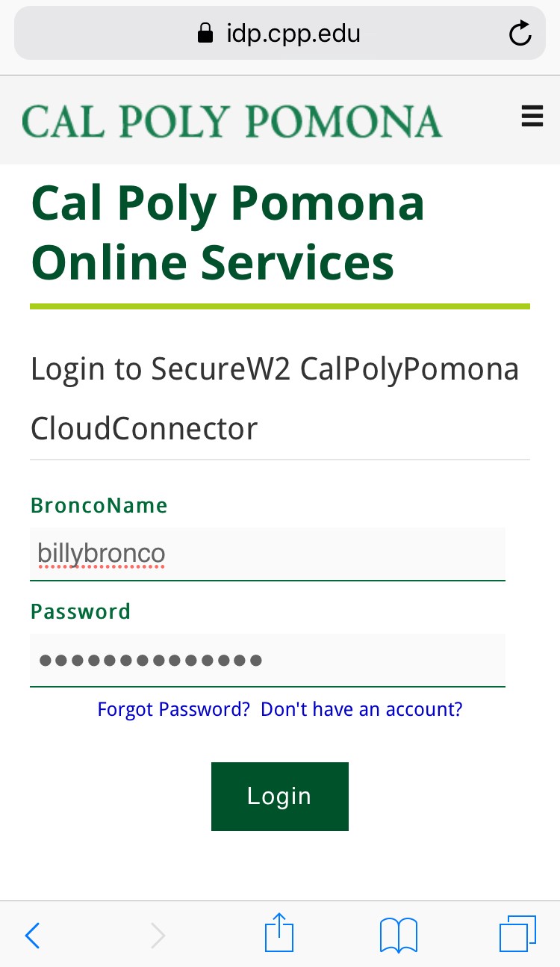
Task: Focus the BroncoName input field
Action: [x=267, y=554]
